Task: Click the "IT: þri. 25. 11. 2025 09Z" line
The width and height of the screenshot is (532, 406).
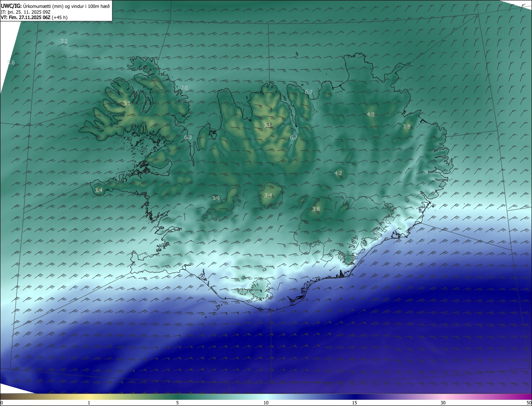Action: pos(25,12)
